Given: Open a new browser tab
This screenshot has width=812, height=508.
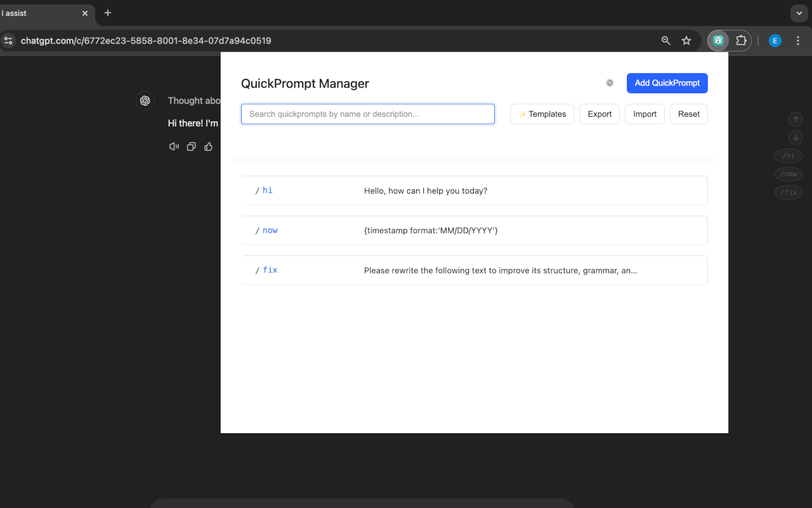Looking at the screenshot, I should [108, 13].
